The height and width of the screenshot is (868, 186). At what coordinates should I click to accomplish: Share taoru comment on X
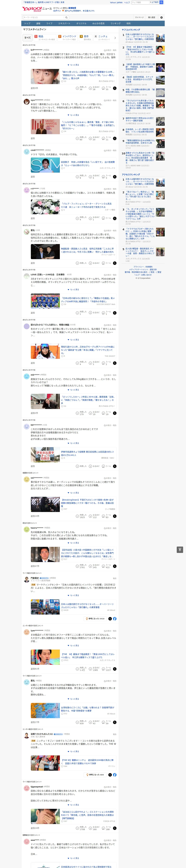point(115,566)
